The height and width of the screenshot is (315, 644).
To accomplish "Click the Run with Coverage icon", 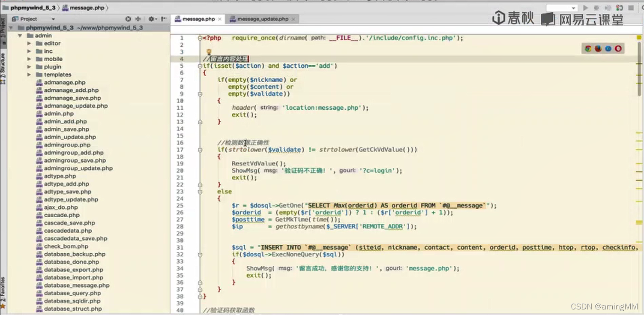I will (608, 8).
